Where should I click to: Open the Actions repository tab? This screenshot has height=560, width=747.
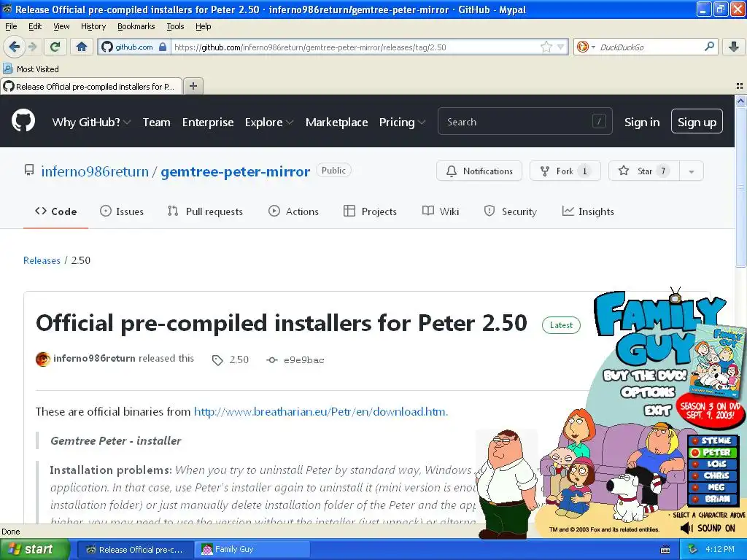coord(293,211)
